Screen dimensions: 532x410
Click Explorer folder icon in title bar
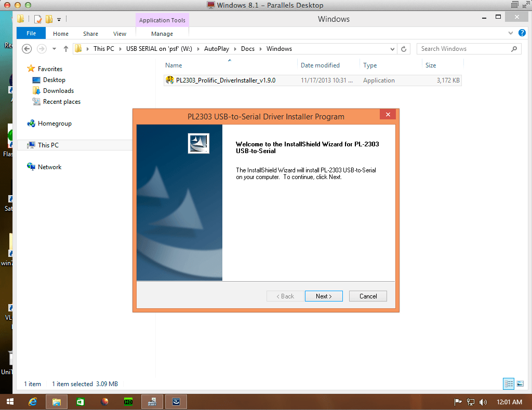point(21,19)
